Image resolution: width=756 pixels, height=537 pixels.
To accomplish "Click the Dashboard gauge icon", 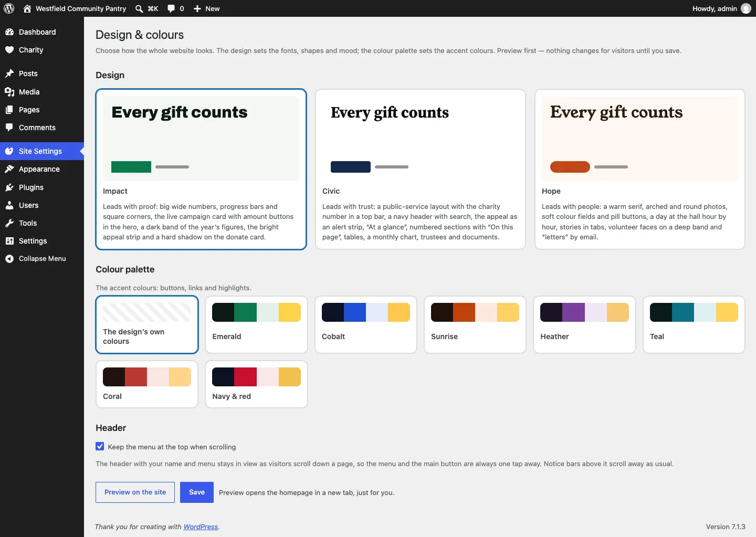I will click(x=9, y=32).
